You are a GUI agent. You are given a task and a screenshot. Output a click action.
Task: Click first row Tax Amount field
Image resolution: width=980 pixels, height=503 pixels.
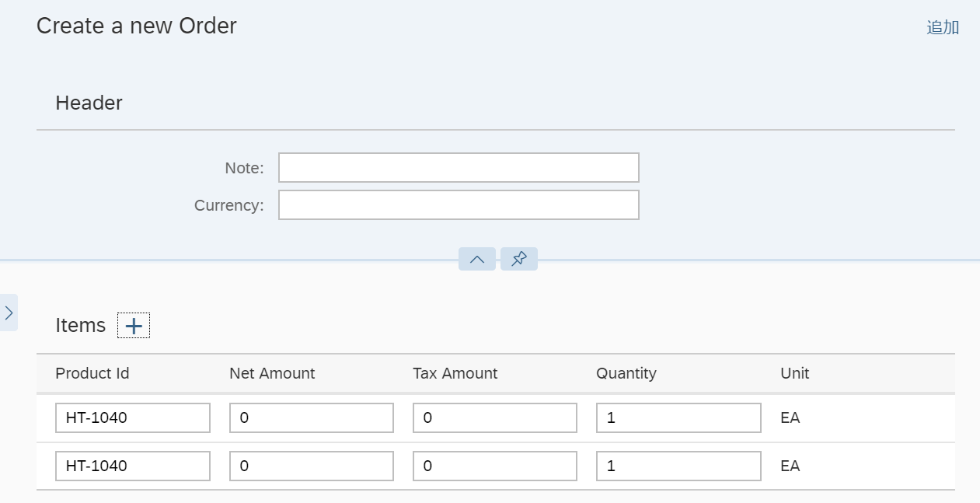[x=495, y=418]
